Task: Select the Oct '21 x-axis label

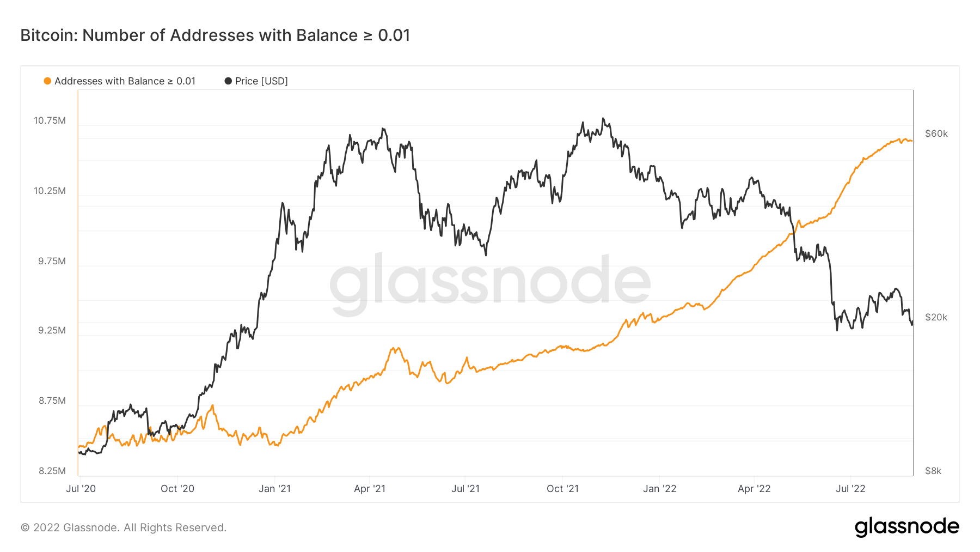Action: pos(562,489)
